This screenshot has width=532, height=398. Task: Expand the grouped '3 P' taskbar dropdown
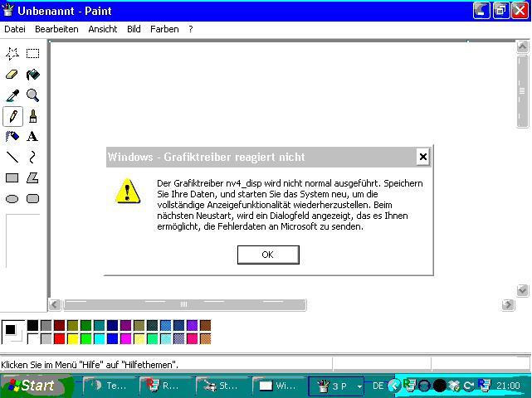click(x=359, y=386)
